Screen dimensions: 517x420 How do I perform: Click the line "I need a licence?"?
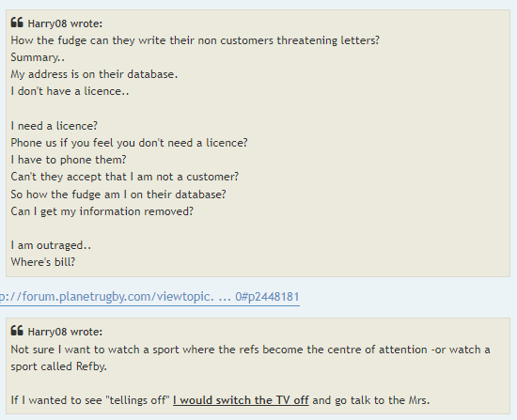click(55, 126)
